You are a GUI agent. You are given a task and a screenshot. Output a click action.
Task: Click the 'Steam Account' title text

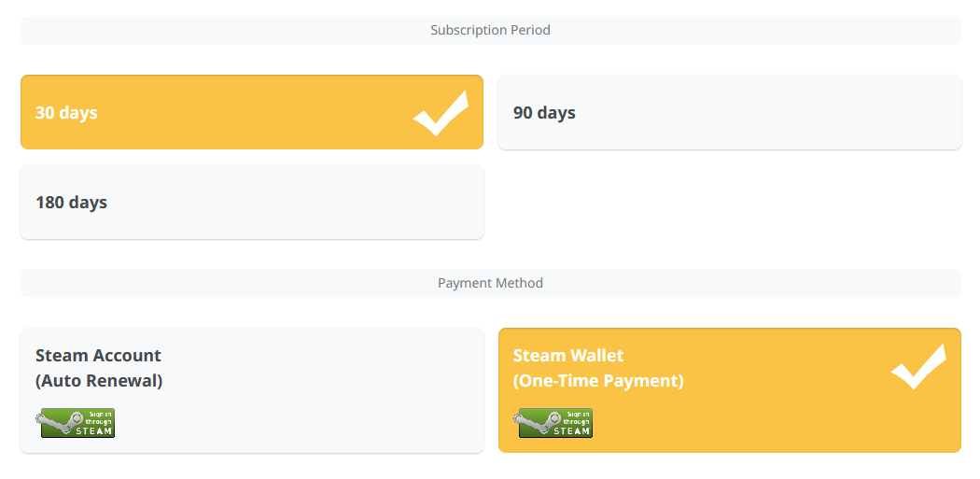tap(98, 355)
